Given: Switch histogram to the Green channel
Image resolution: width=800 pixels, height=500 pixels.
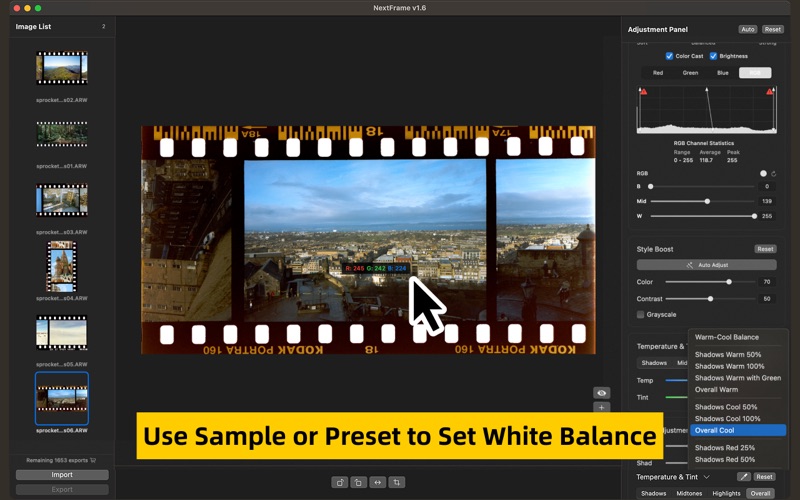Looking at the screenshot, I should pos(690,73).
